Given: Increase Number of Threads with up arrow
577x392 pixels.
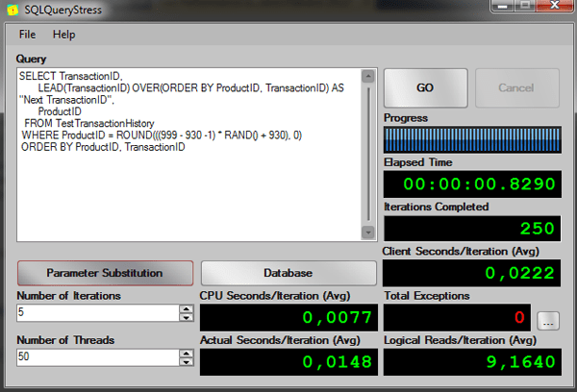Looking at the screenshot, I should (x=187, y=354).
